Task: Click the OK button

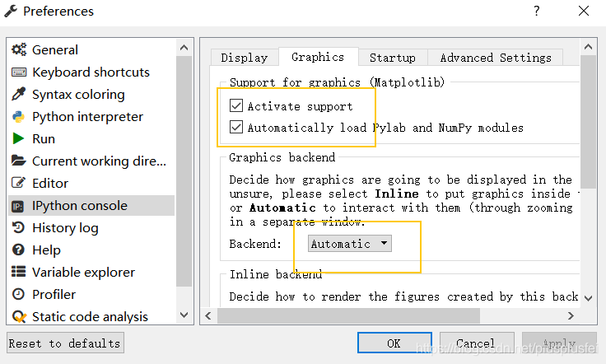Action: (394, 343)
